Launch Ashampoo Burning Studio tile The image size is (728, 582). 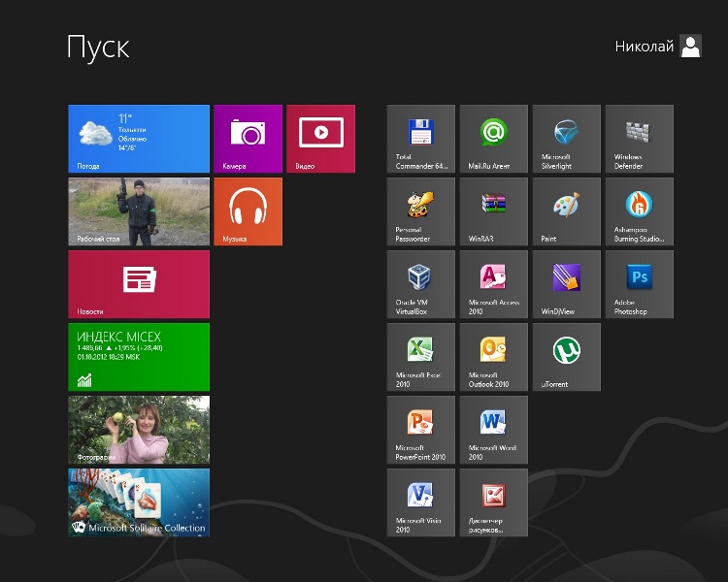click(x=640, y=211)
